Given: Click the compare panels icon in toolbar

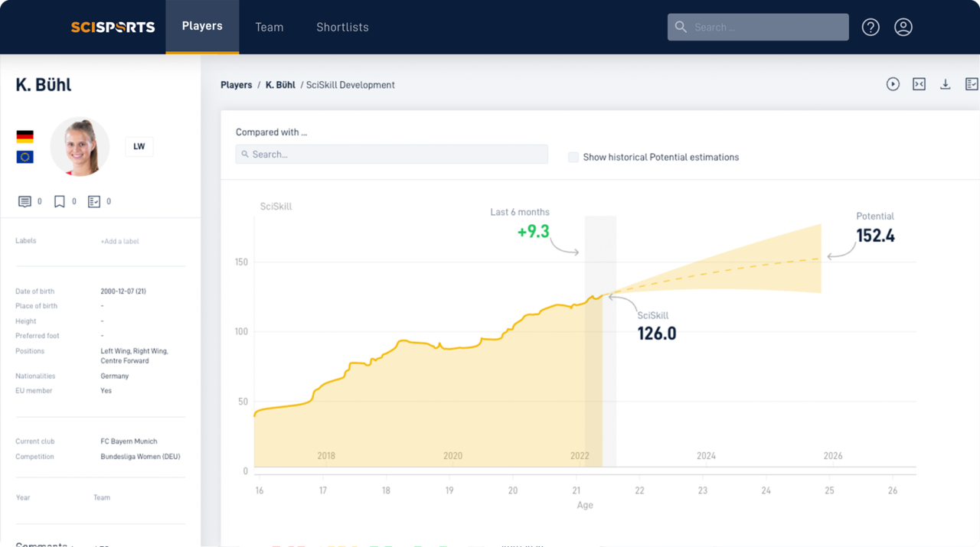Looking at the screenshot, I should pyautogui.click(x=919, y=84).
